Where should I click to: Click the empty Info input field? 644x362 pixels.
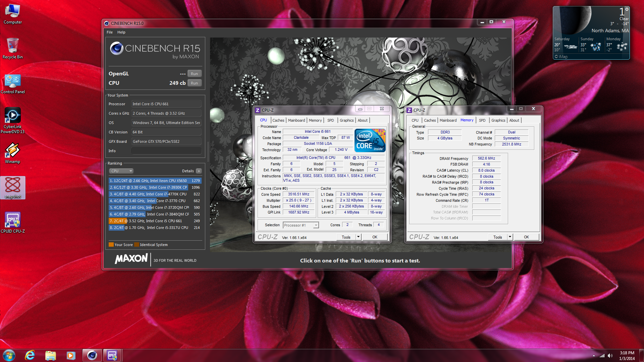pyautogui.click(x=166, y=151)
